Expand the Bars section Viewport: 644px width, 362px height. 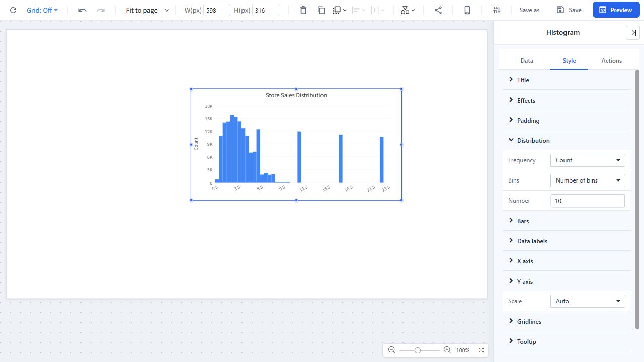click(x=567, y=221)
